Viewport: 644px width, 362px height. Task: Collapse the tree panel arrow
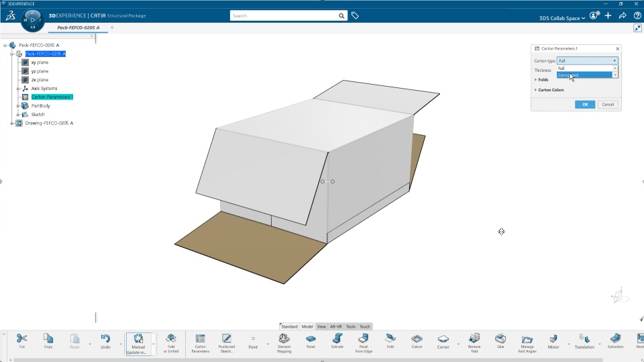click(92, 36)
